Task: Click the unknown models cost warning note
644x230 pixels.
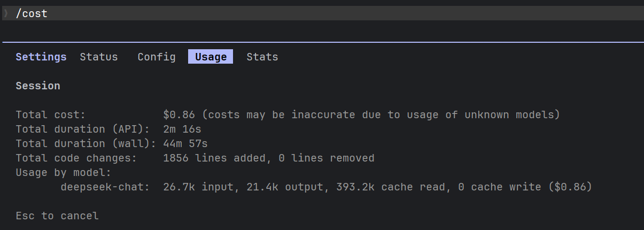Action: coord(381,114)
